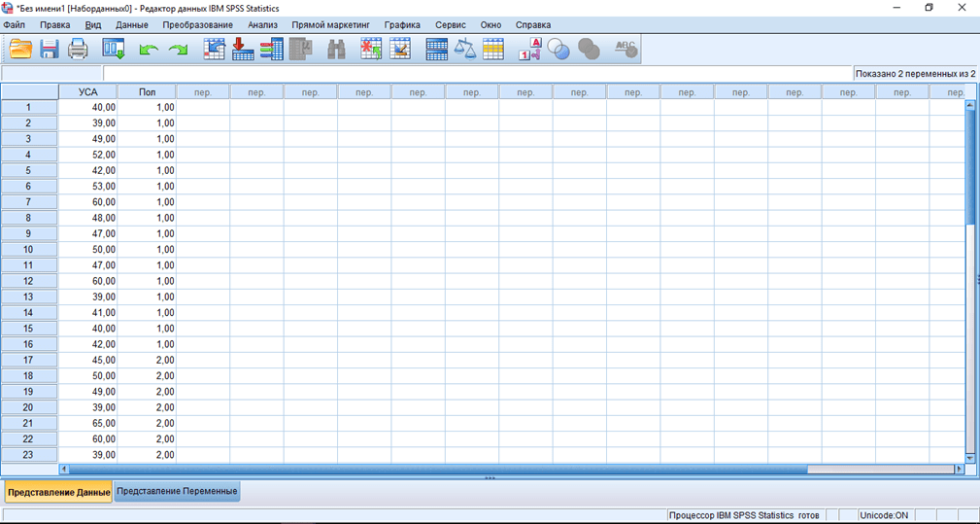This screenshot has width=980, height=524.
Task: Save the dataset with the floppy disk icon
Action: pos(49,49)
